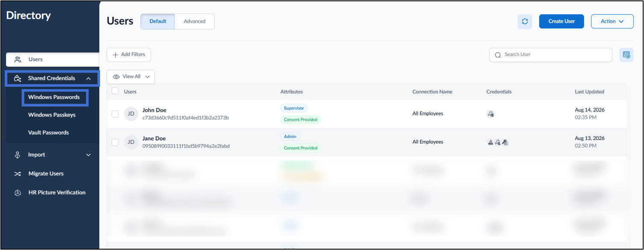This screenshot has height=250, width=644.
Task: Click Jane Doe's All Employees connection
Action: pos(428,142)
